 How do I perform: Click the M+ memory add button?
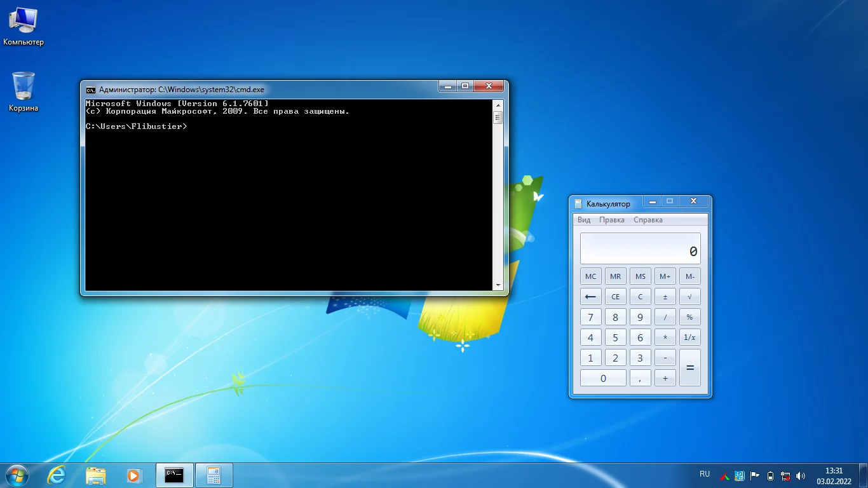coord(665,276)
